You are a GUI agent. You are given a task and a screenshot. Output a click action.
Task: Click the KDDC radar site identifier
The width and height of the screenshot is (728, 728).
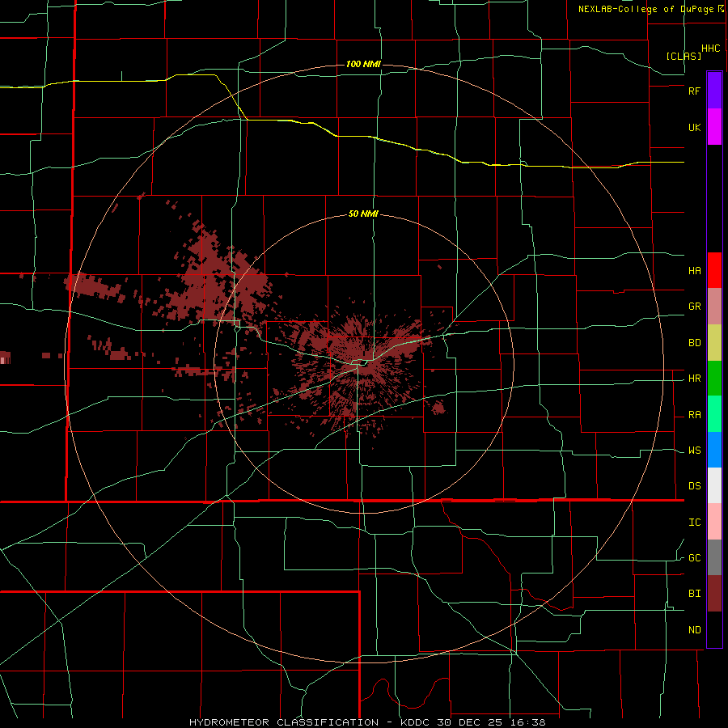(x=415, y=722)
